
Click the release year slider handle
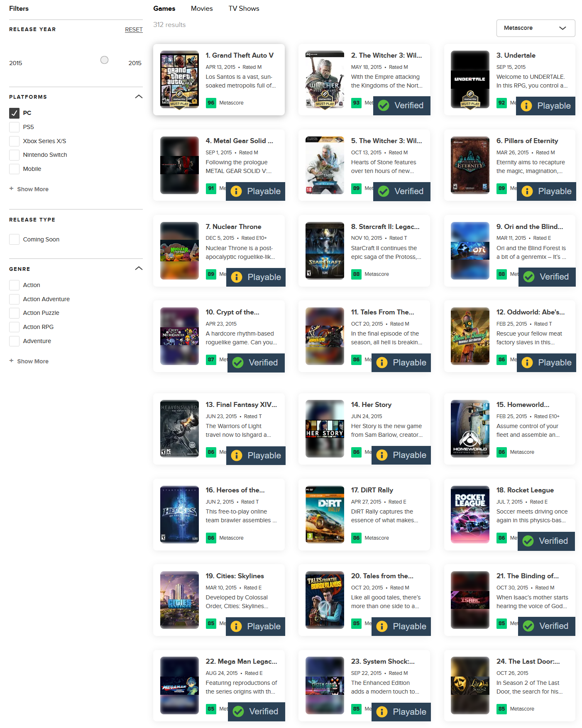pos(105,60)
